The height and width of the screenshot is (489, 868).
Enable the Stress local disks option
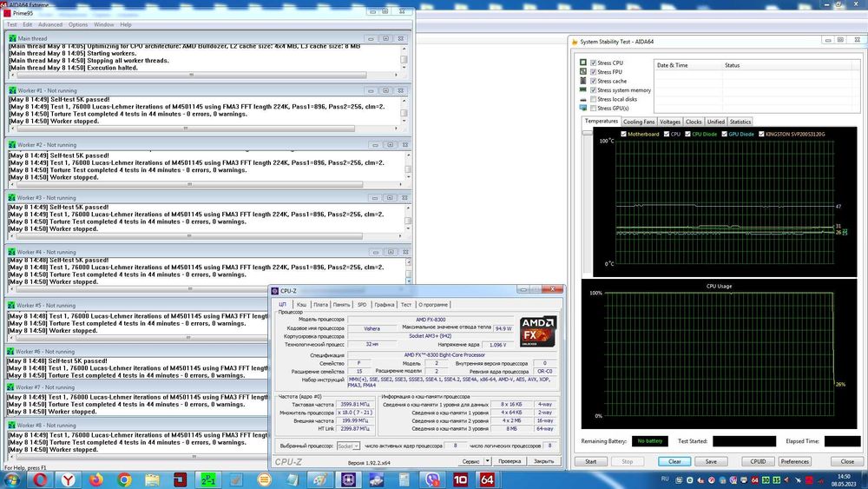click(593, 99)
